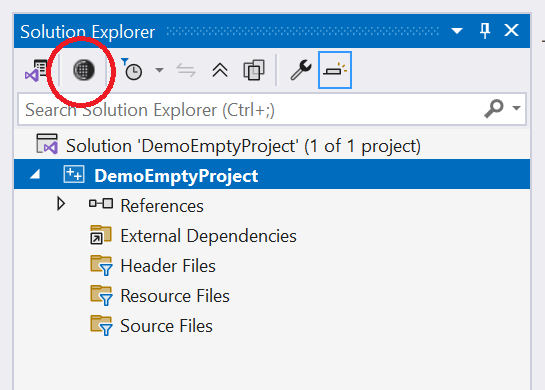The height and width of the screenshot is (390, 545).
Task: Click the Search Solution Explorer field
Action: 250,110
